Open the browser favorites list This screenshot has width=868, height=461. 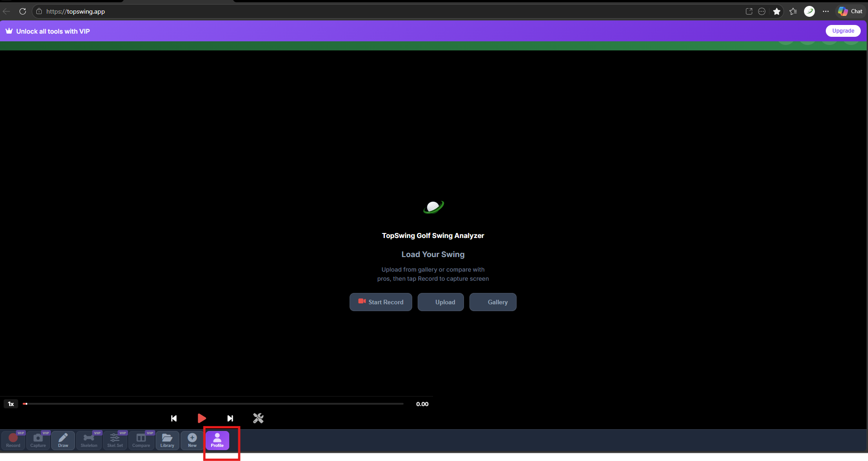(x=793, y=11)
